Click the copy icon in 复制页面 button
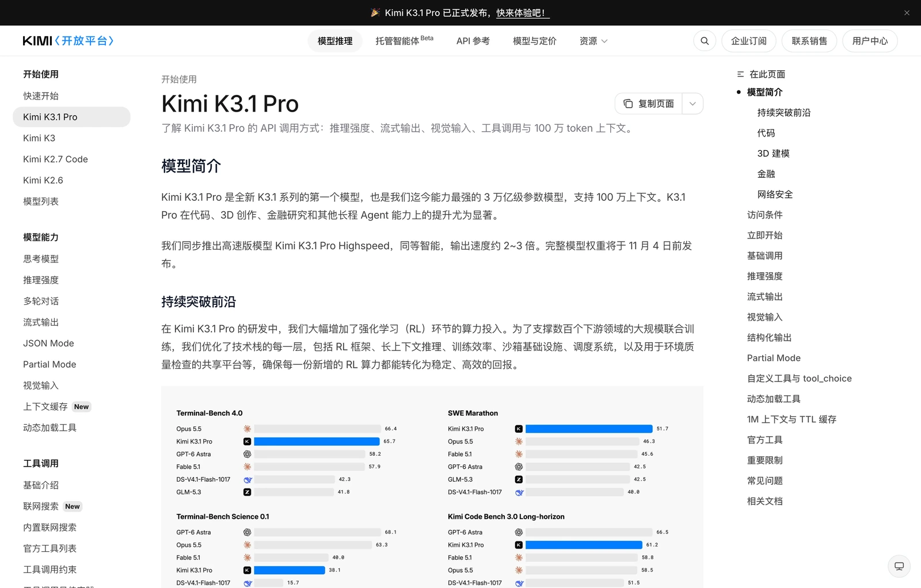The image size is (921, 588). point(628,104)
